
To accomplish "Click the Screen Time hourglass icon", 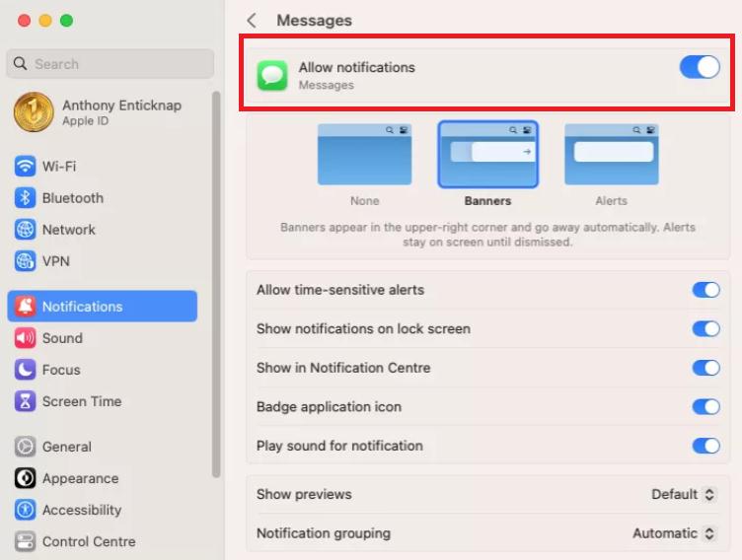I will coord(25,401).
